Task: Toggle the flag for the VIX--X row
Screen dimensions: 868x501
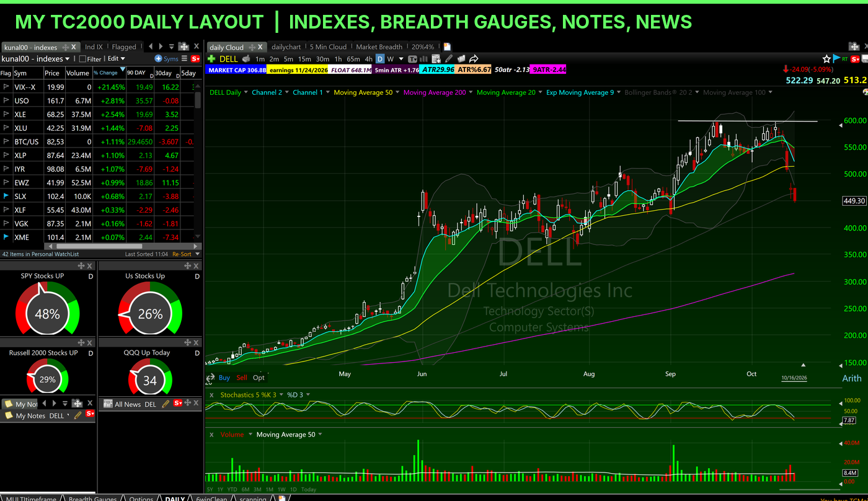Action: [6, 87]
